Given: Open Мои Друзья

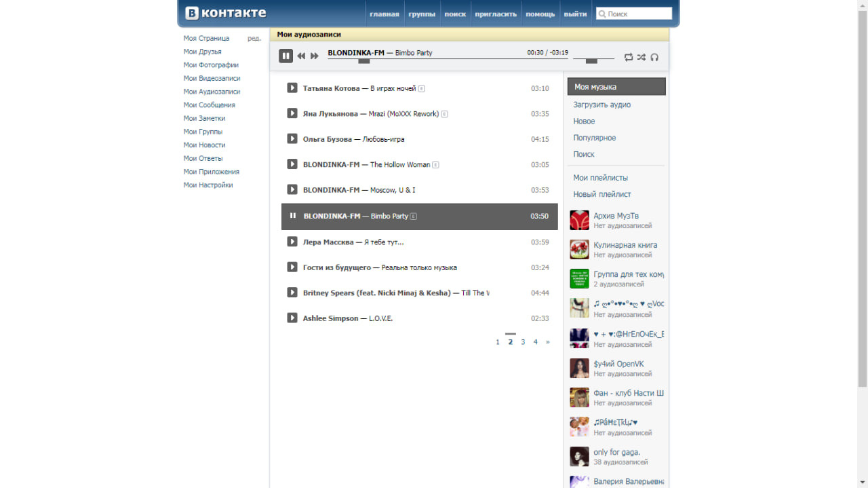Looking at the screenshot, I should click(202, 52).
